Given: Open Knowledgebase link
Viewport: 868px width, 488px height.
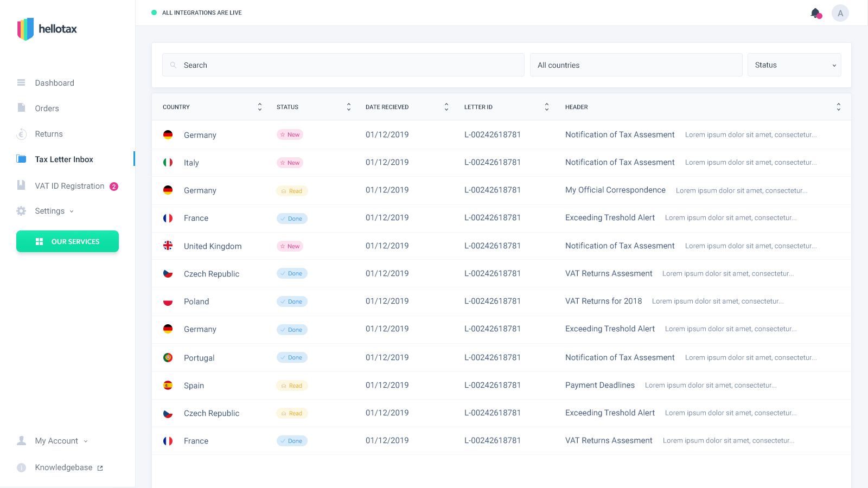Looking at the screenshot, I should tap(63, 467).
